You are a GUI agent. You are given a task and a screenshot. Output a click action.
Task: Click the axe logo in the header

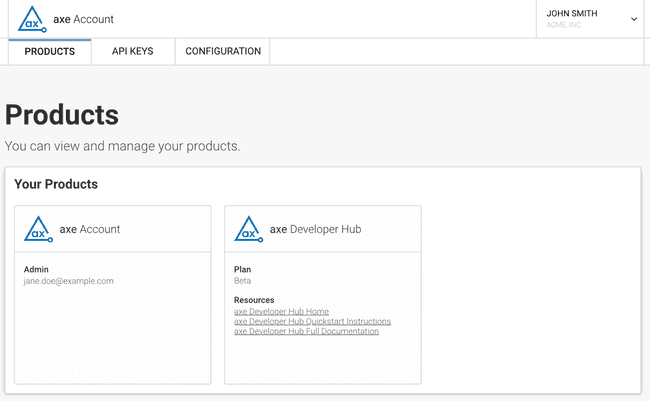coord(34,18)
